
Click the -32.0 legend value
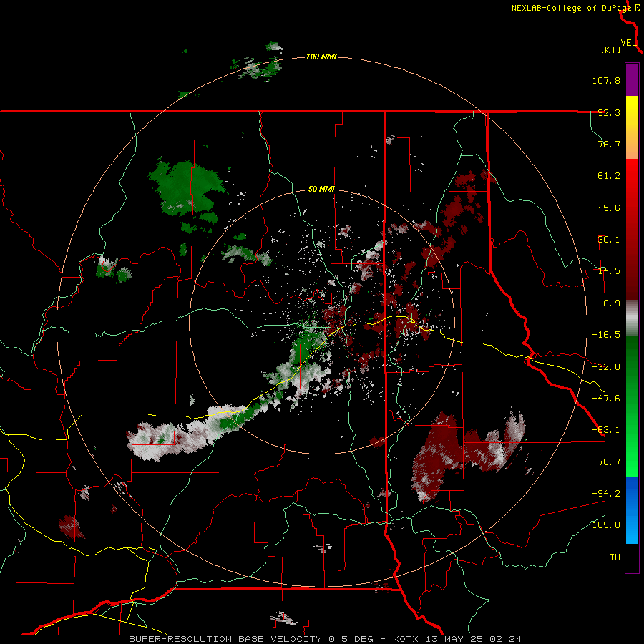point(606,367)
